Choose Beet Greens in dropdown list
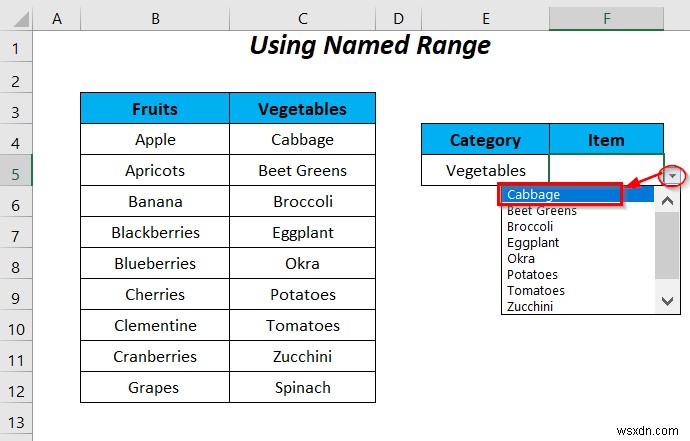This screenshot has height=441, width=690. coord(541,211)
